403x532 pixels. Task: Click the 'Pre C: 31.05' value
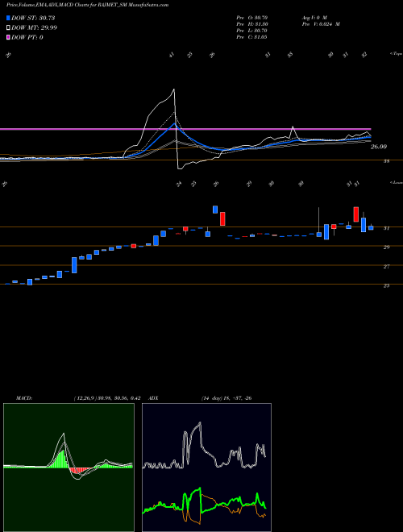(x=252, y=37)
